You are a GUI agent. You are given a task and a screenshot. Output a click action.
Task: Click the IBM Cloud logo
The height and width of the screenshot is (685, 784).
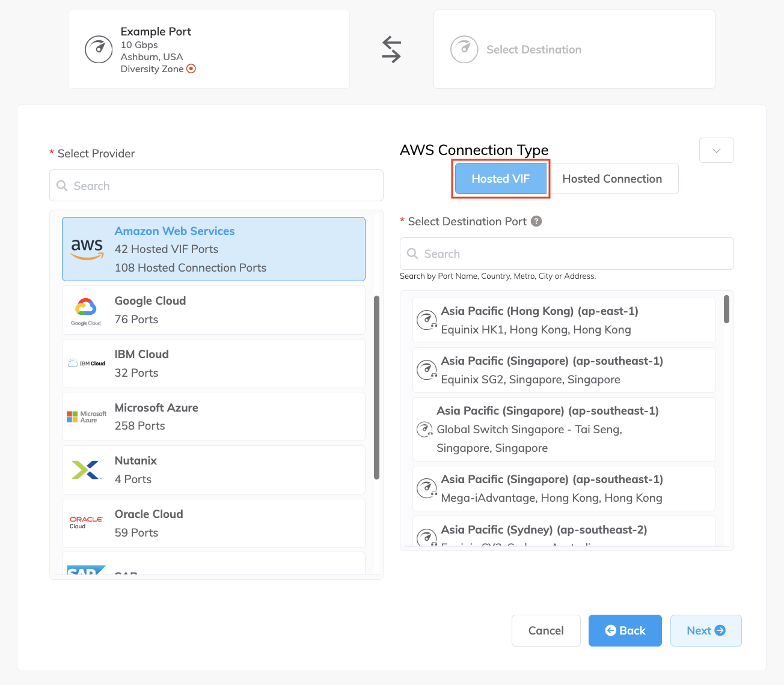pos(86,363)
